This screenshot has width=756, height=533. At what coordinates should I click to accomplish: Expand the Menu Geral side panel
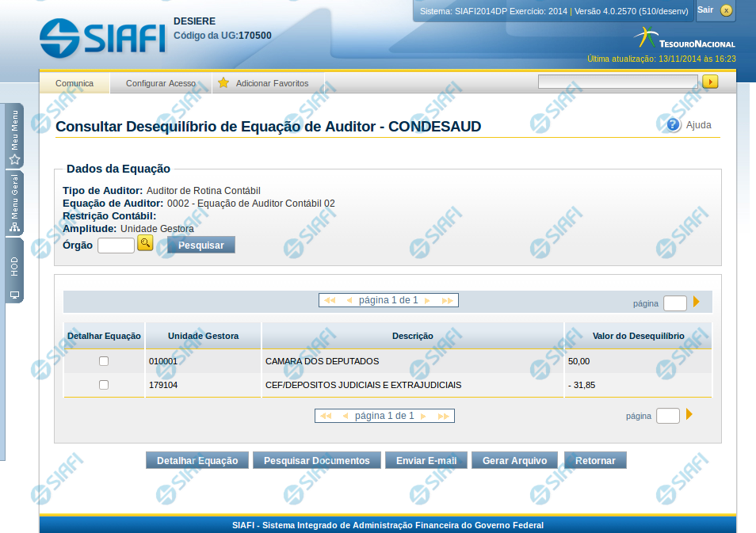14,204
